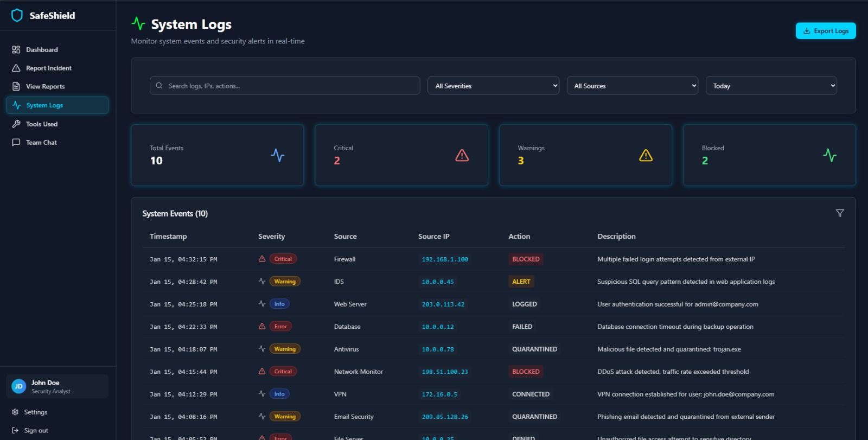Select System Logs in the sidebar
This screenshot has width=868, height=440.
(x=57, y=105)
